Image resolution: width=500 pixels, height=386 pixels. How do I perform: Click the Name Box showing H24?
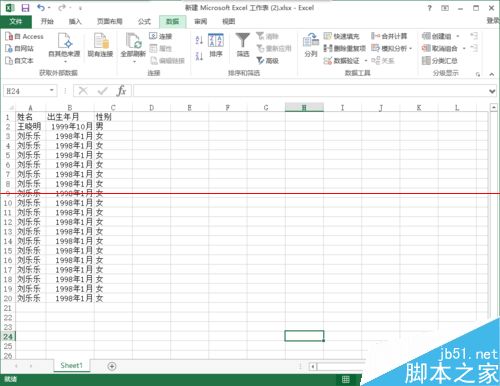(26, 91)
